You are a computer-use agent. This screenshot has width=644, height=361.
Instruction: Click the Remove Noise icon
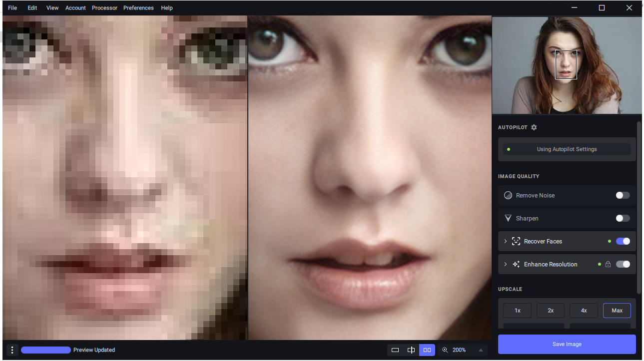point(508,195)
